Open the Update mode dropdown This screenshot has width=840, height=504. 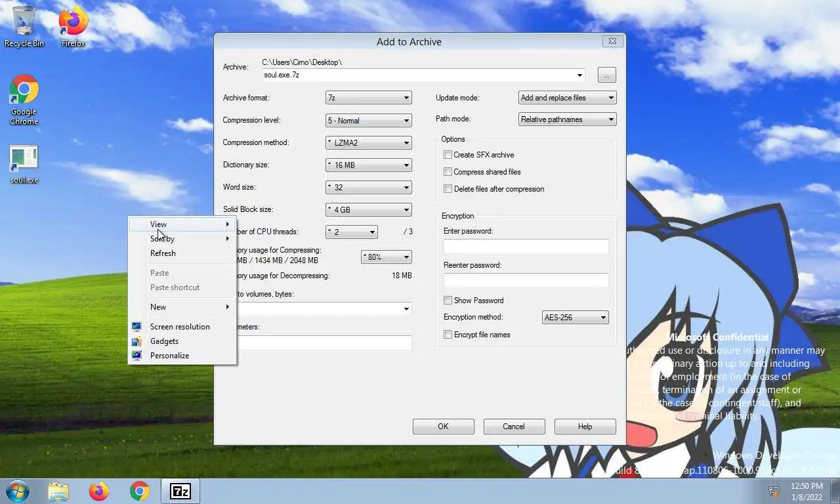tap(567, 98)
